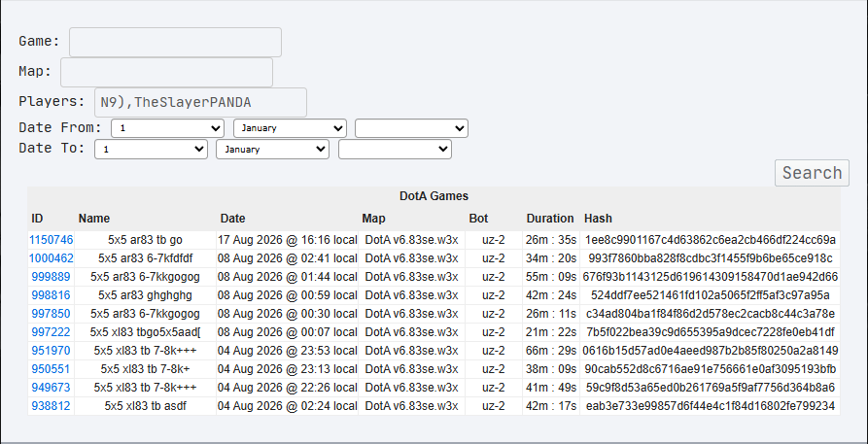Click date '08 Aug 2026 @ 00:59 local'
The height and width of the screenshot is (444, 868).
pos(288,295)
